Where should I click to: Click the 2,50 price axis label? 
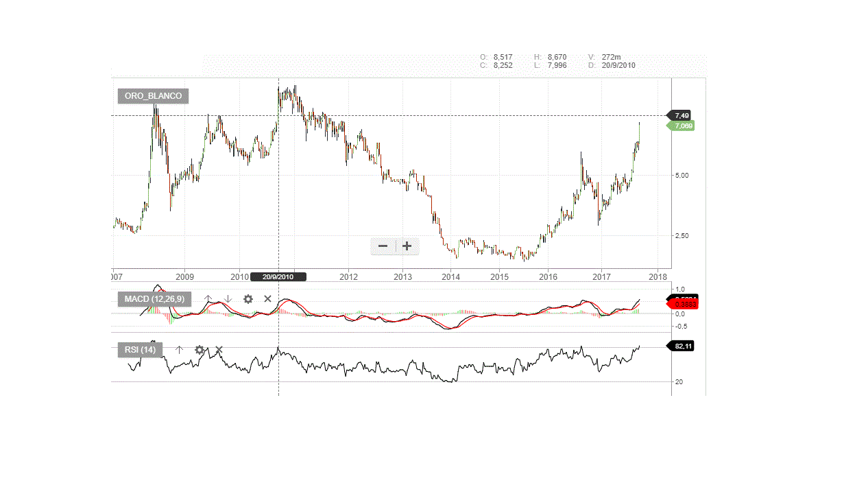pyautogui.click(x=683, y=236)
